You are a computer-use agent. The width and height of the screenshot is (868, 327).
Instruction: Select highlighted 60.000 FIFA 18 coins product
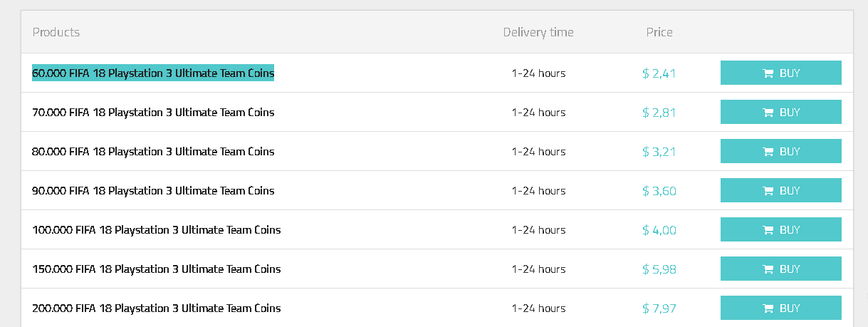(x=153, y=73)
